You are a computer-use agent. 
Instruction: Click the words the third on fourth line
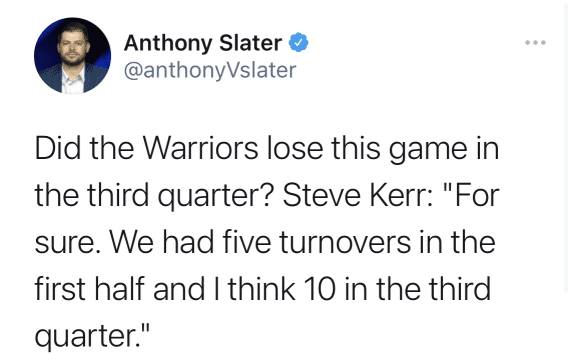point(433,289)
